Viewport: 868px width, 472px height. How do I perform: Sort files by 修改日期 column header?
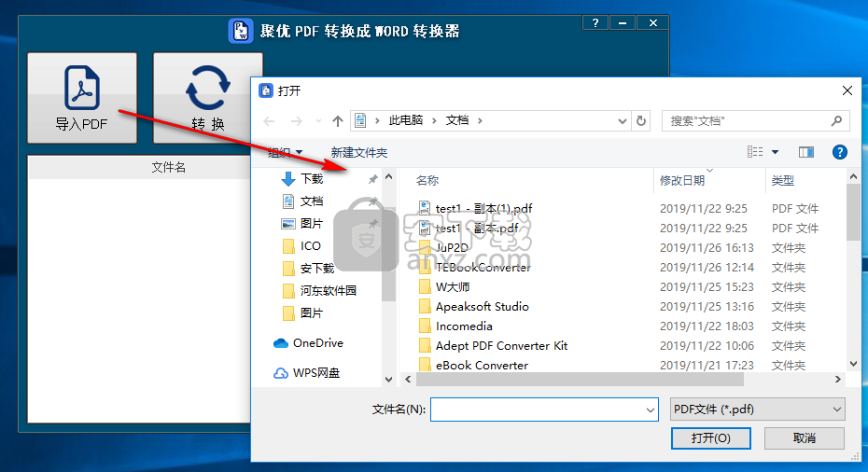[x=682, y=180]
